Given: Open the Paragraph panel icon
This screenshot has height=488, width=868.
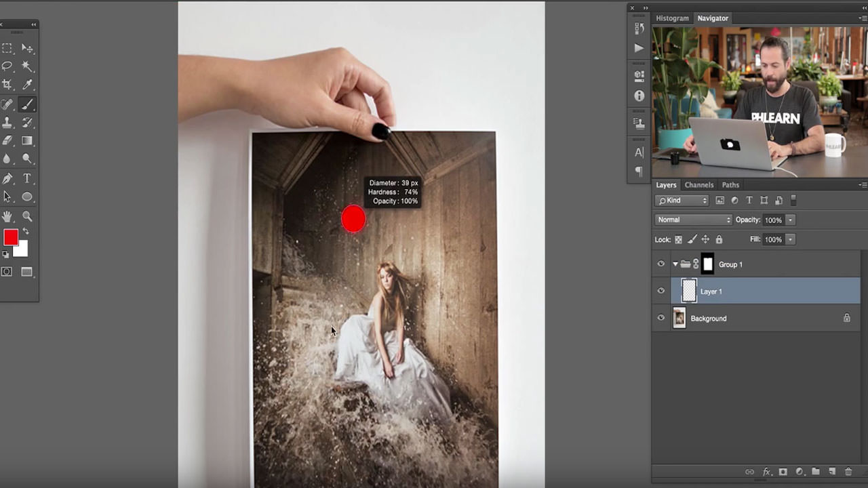Looking at the screenshot, I should [639, 171].
